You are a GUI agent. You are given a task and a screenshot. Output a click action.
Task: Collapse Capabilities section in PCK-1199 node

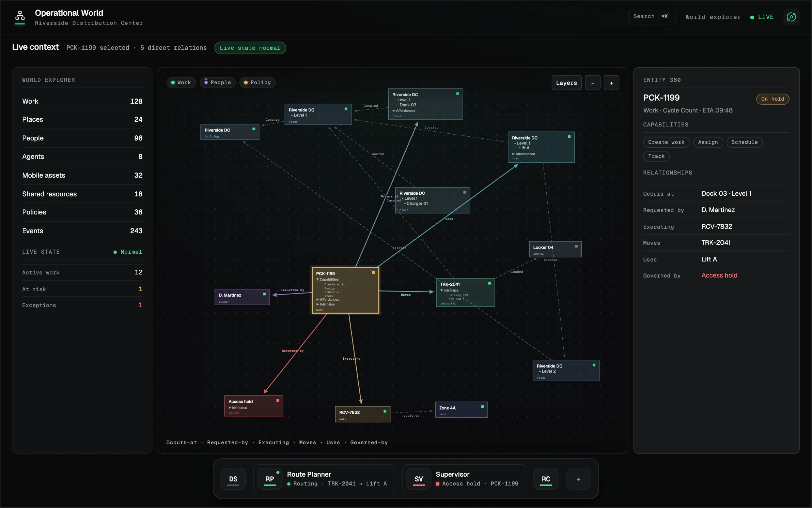coord(327,280)
